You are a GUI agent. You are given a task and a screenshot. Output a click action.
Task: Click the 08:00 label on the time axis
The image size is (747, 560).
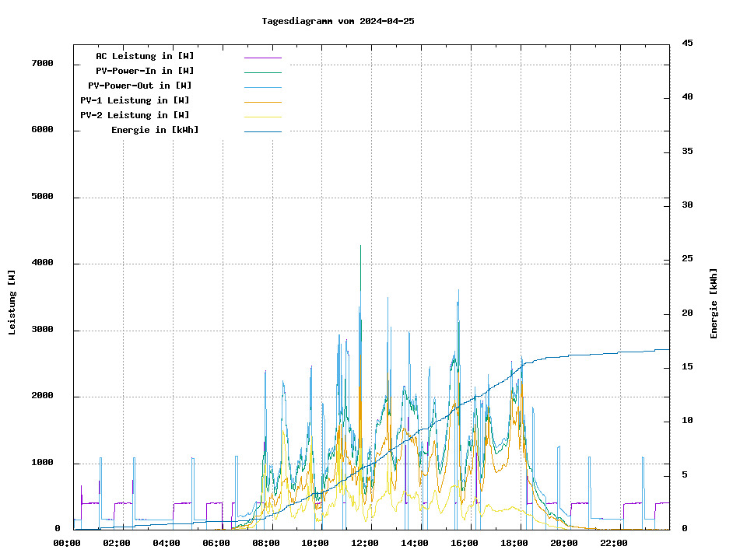click(265, 543)
